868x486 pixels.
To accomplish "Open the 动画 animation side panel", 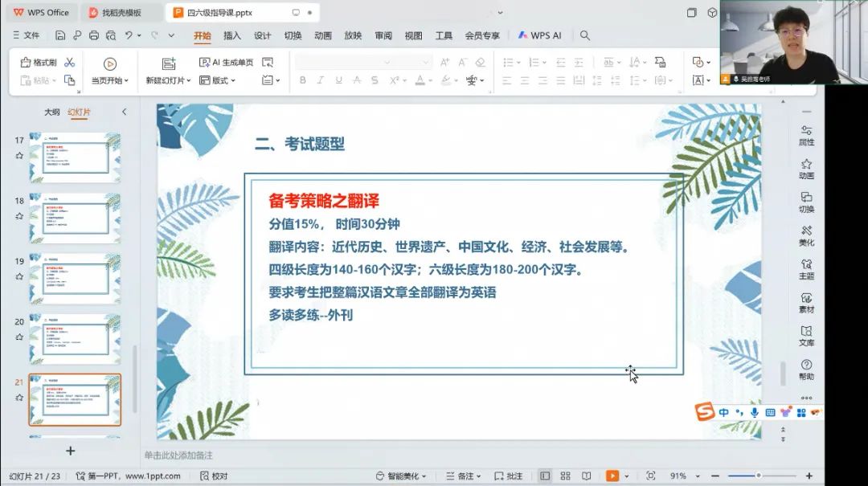I will 806,169.
